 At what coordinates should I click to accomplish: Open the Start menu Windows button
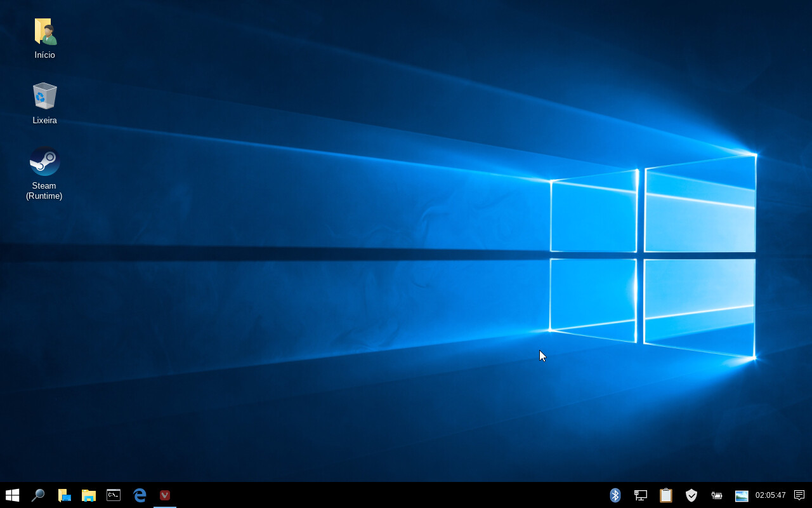coord(12,495)
